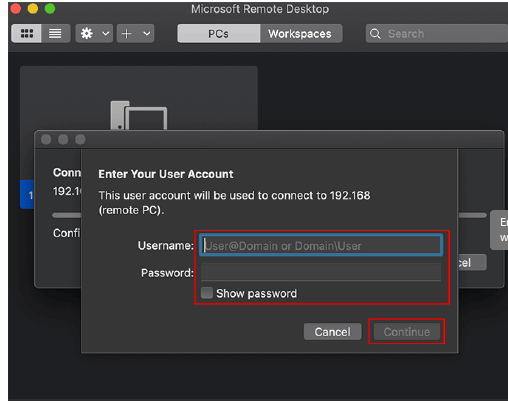Click the plus add icon
Image resolution: width=508 pixels, height=404 pixels.
click(x=127, y=34)
